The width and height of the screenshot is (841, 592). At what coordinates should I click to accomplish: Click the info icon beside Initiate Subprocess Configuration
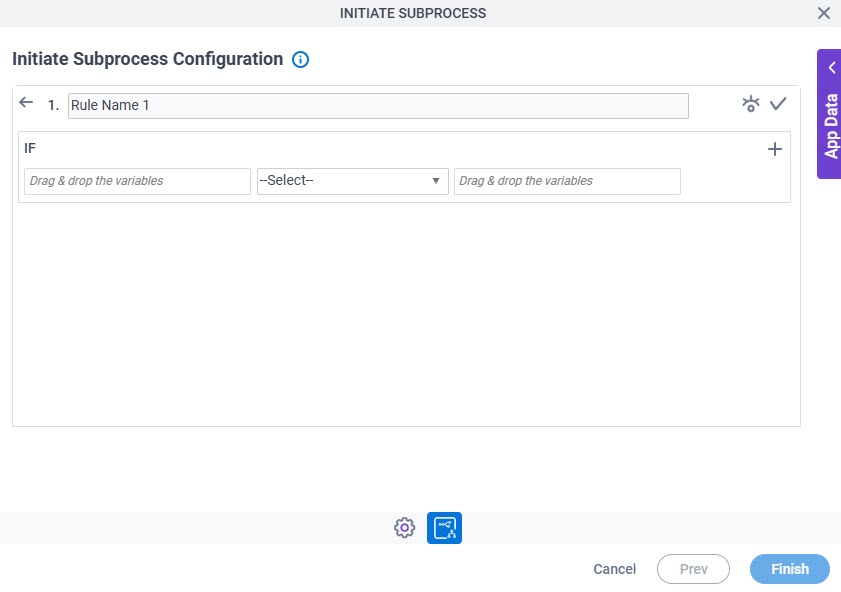pos(300,60)
